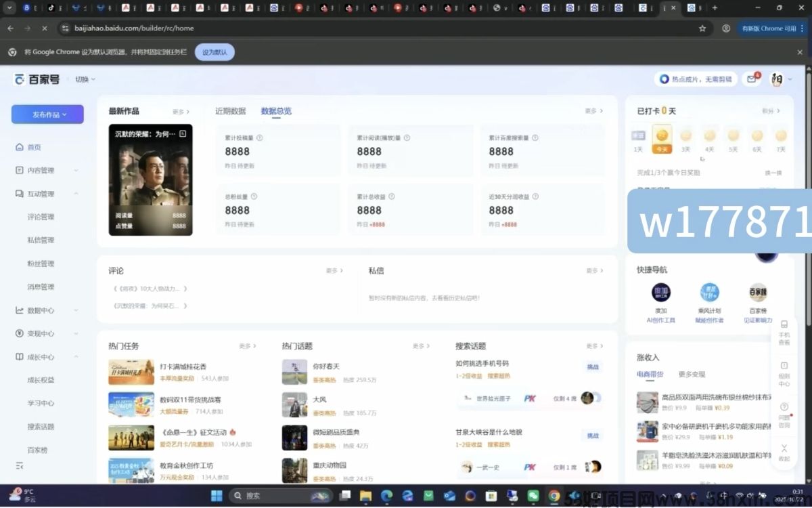The image size is (812, 508).
Task: Collapse the left sidebar menu icon
Action: pyautogui.click(x=20, y=466)
